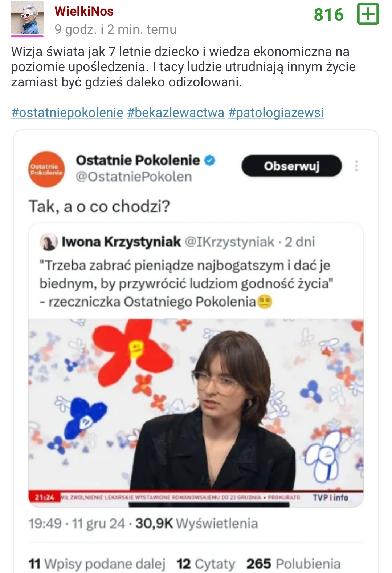The height and width of the screenshot is (573, 392).
Task: Open WielkiNos profile avatar
Action: tap(27, 18)
